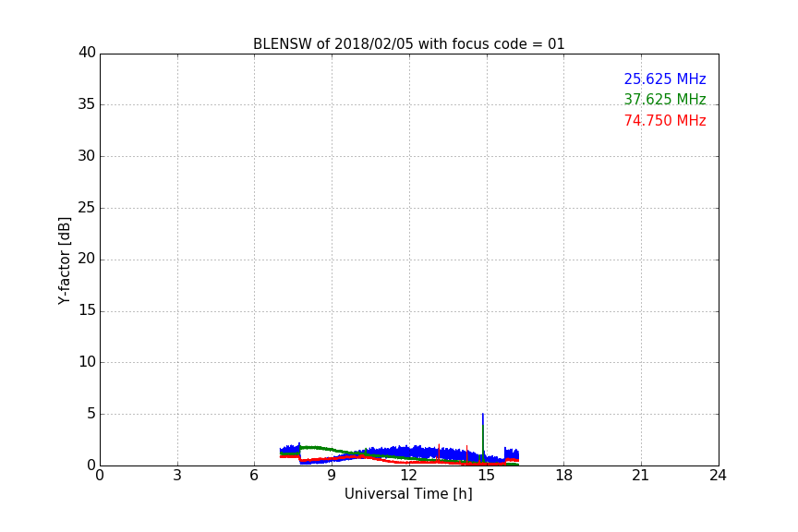Screen dimensions: 798x532
Task: Click the y-axis tick label 5
Action: [x=91, y=414]
